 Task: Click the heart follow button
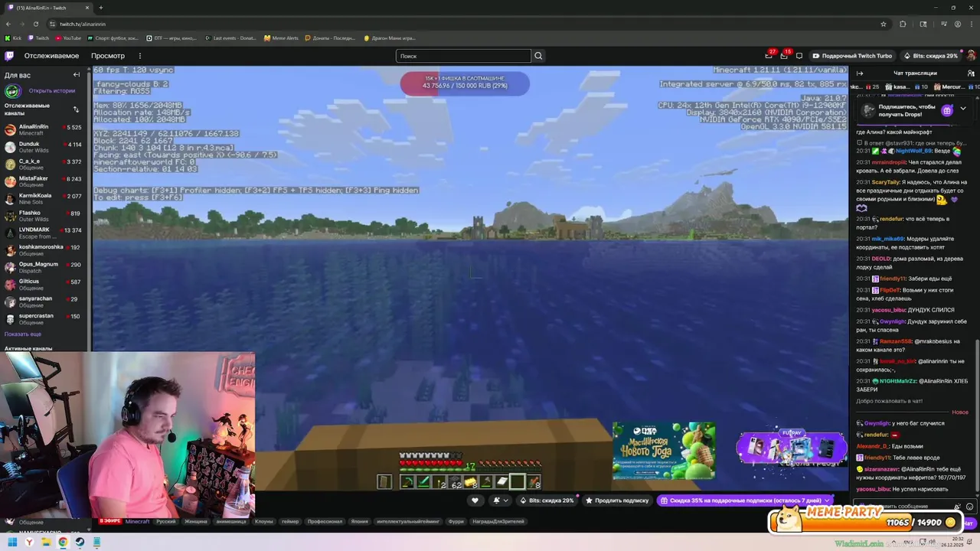point(475,500)
